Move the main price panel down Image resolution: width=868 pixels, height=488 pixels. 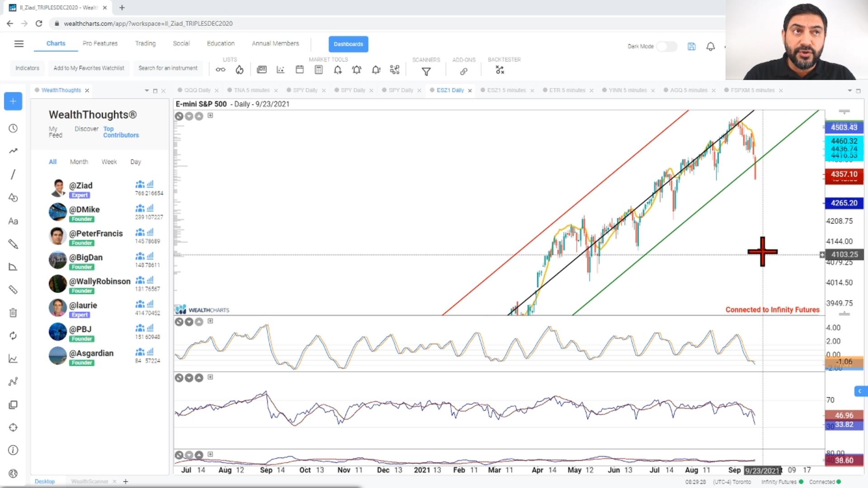189,116
